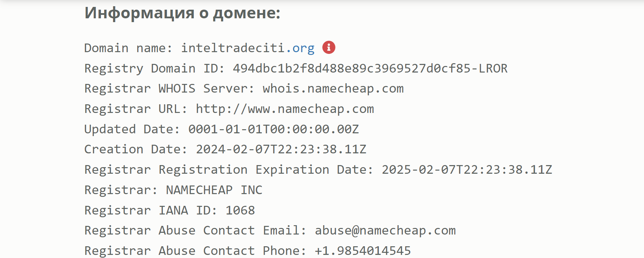Click the Updated Date value 0001-01-01T00:00:00.00Z
644x258 pixels.
pos(274,129)
